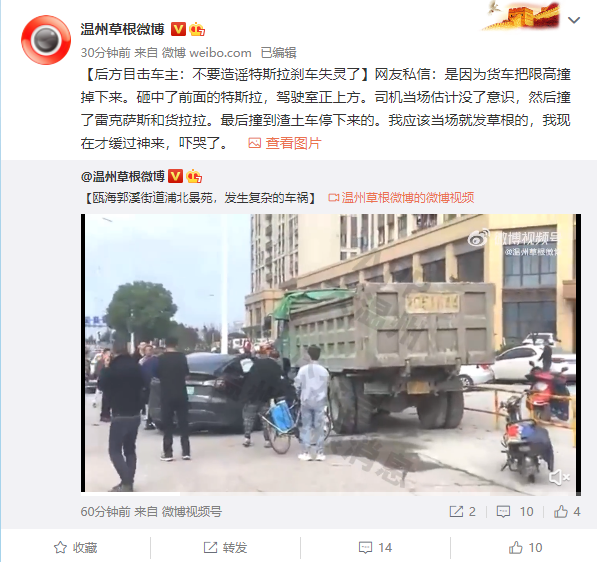Unmute the video with the speaker icon
Screen dimensions: 597x562
click(559, 477)
